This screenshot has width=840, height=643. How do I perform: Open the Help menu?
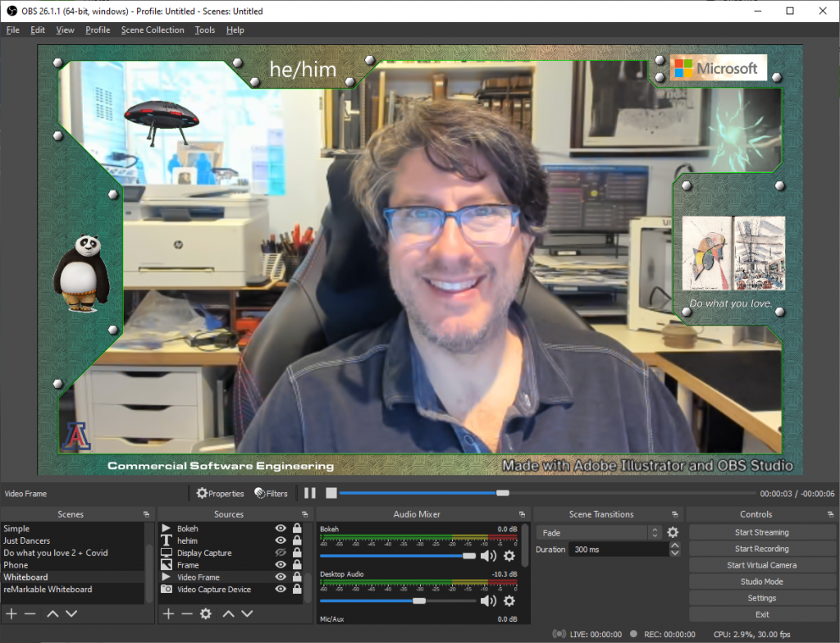[x=235, y=30]
